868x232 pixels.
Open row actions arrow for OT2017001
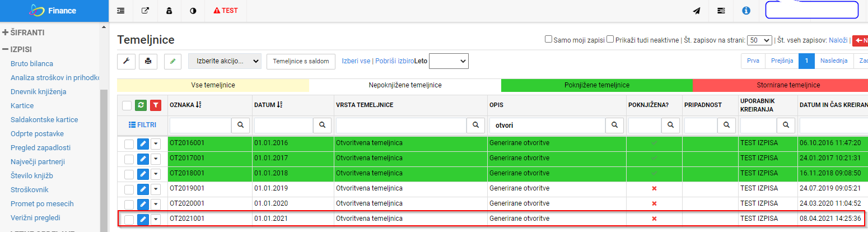pos(156,159)
